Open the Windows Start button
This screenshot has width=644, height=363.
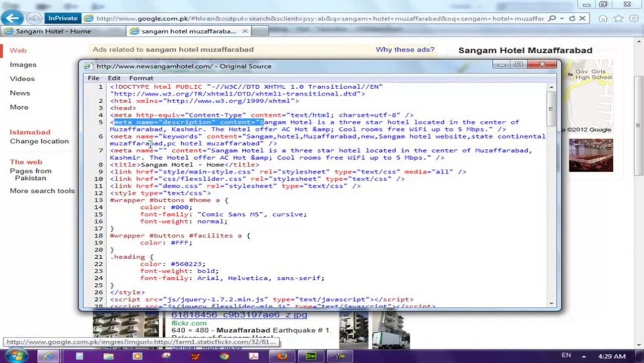coord(16,356)
